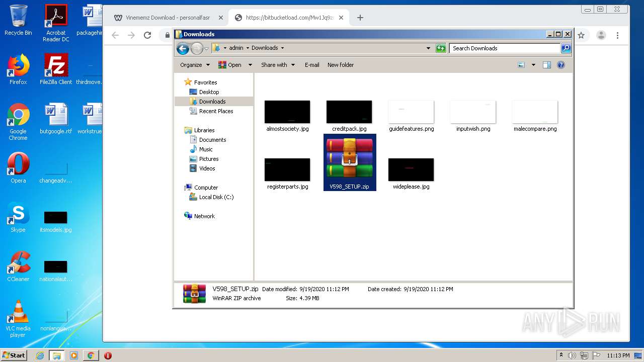
Task: Open the Chrome three-dot menu
Action: click(x=617, y=35)
